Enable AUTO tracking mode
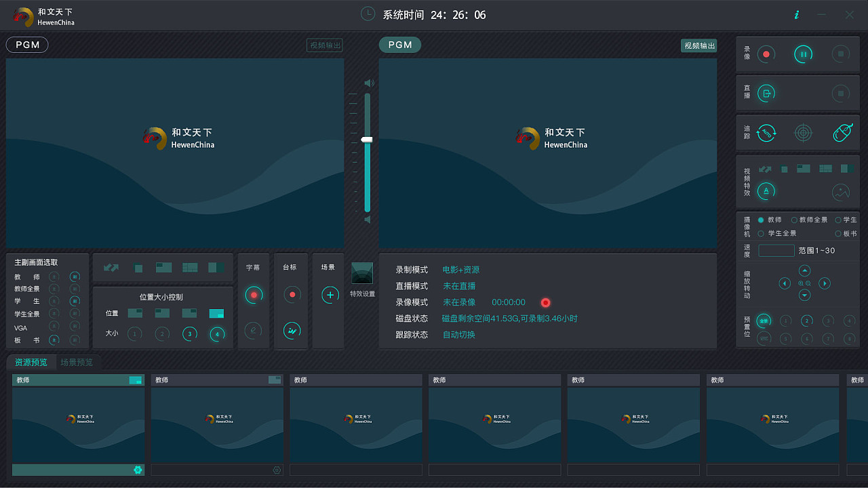 [x=766, y=132]
